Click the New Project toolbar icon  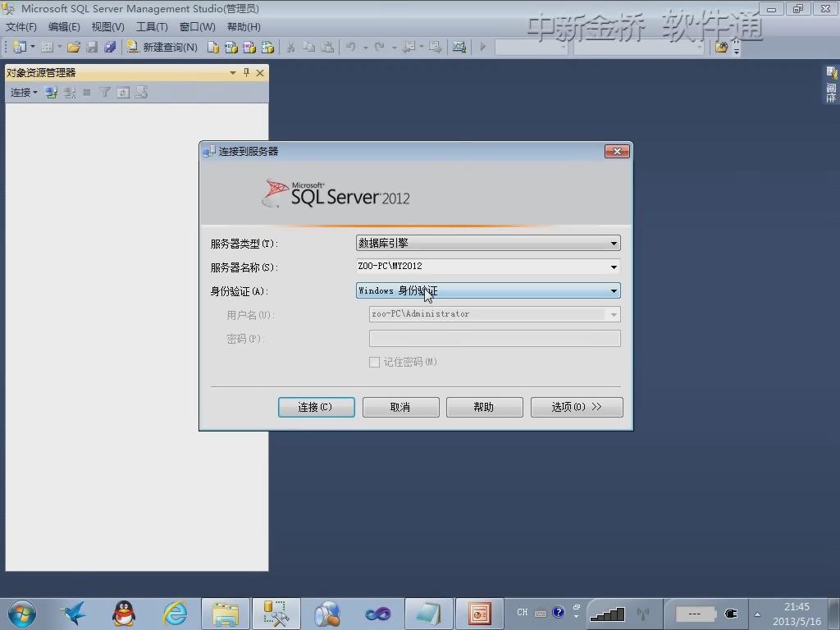[x=20, y=47]
